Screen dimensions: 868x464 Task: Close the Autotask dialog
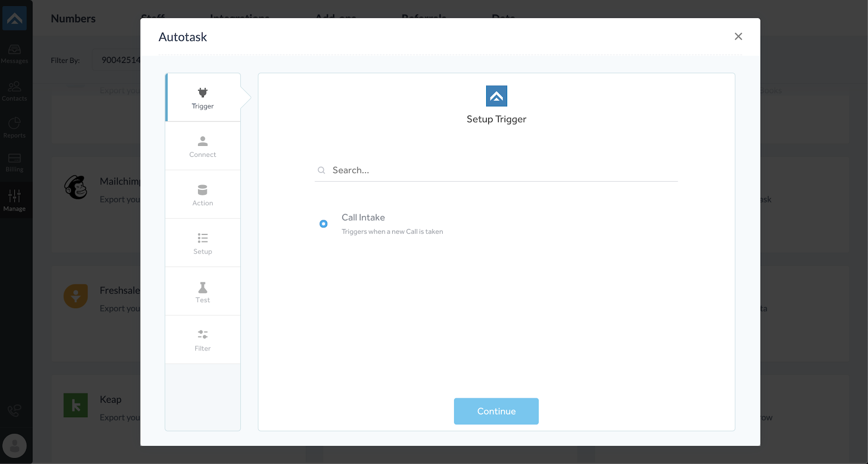click(x=738, y=36)
